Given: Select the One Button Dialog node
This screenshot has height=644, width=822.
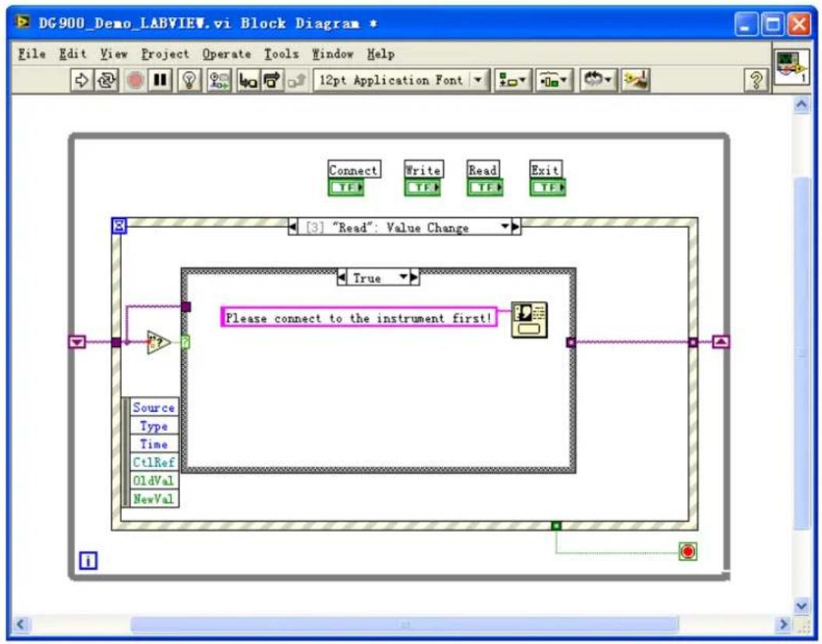Looking at the screenshot, I should (530, 319).
